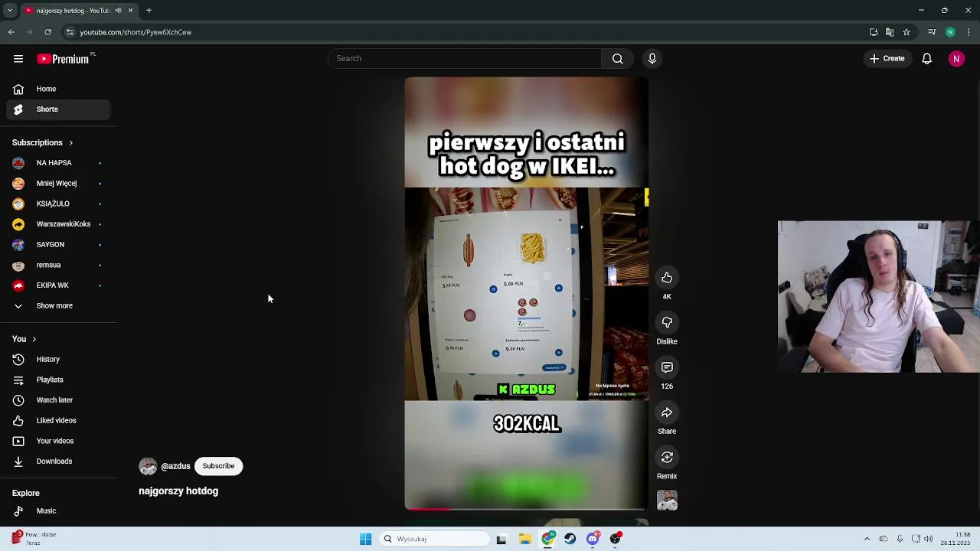Open the KSIĄŻULO subscription channel
The width and height of the screenshot is (980, 551).
coord(58,204)
